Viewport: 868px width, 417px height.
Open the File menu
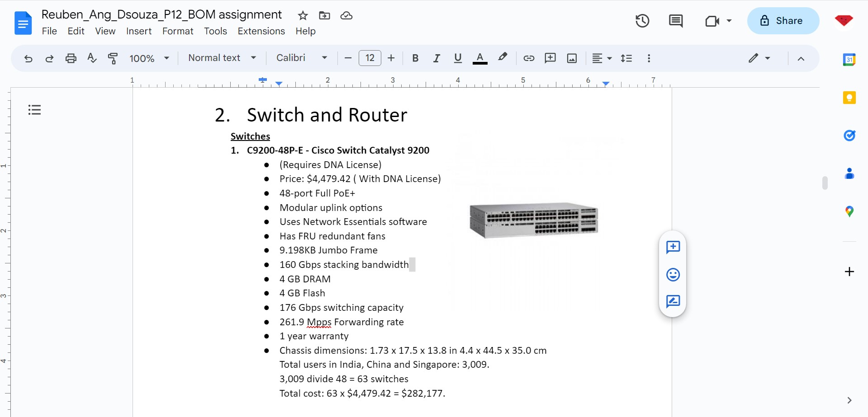pos(49,31)
